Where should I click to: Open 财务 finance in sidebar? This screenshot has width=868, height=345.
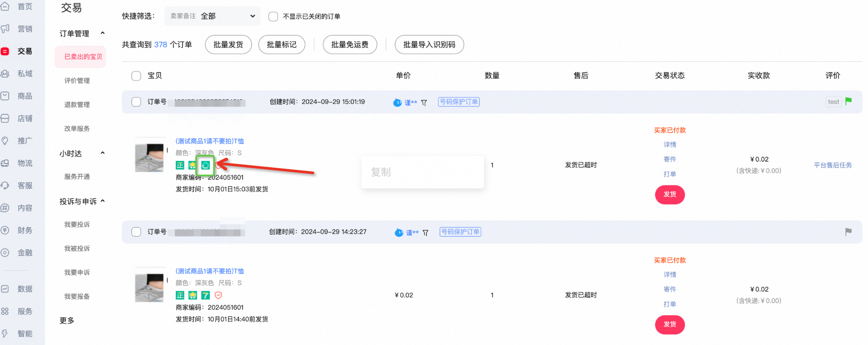(x=17, y=230)
